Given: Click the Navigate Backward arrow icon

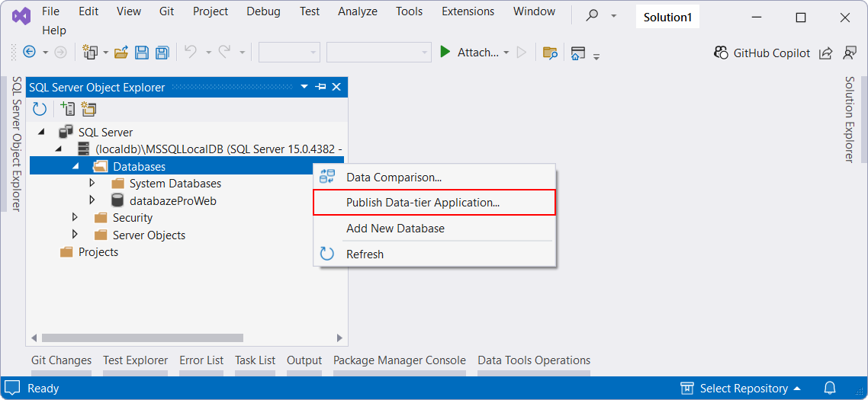Looking at the screenshot, I should point(29,52).
